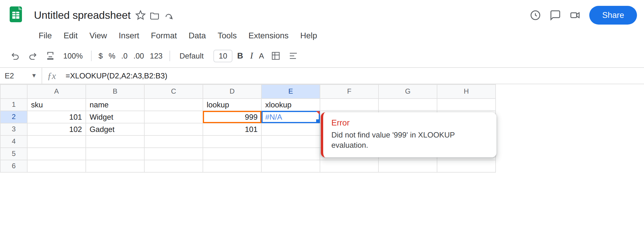Click the Share button
The width and height of the screenshot is (644, 234).
pyautogui.click(x=613, y=15)
